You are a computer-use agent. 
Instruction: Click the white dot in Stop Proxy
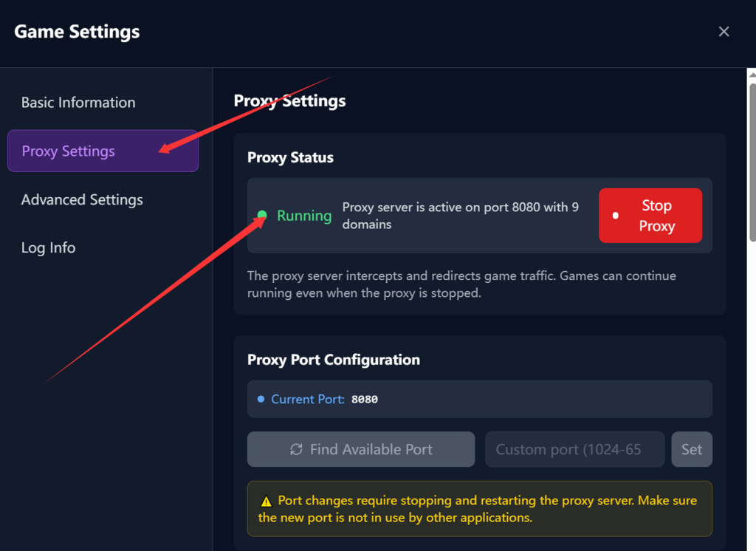(x=615, y=216)
